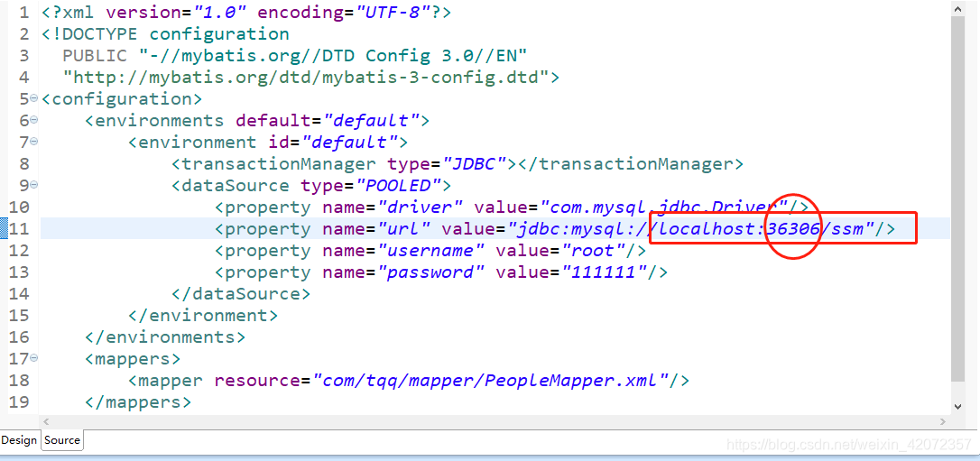Click the closing </dataSource> tag

(x=241, y=293)
